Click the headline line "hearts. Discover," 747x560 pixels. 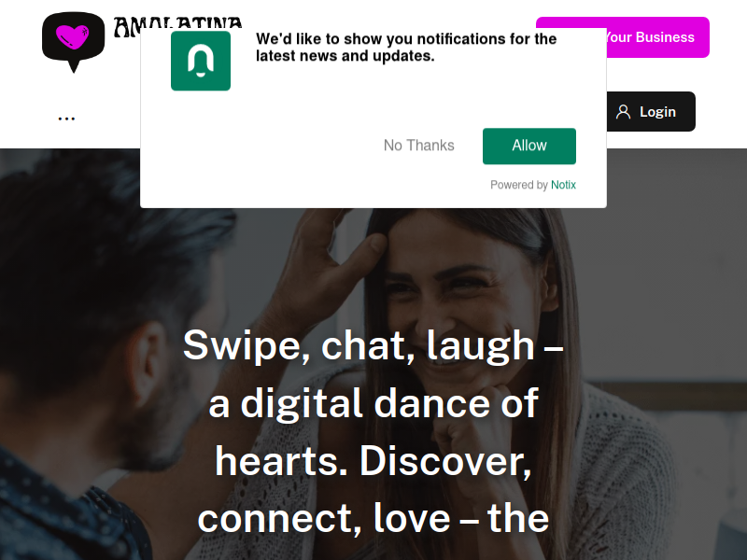[373, 461]
